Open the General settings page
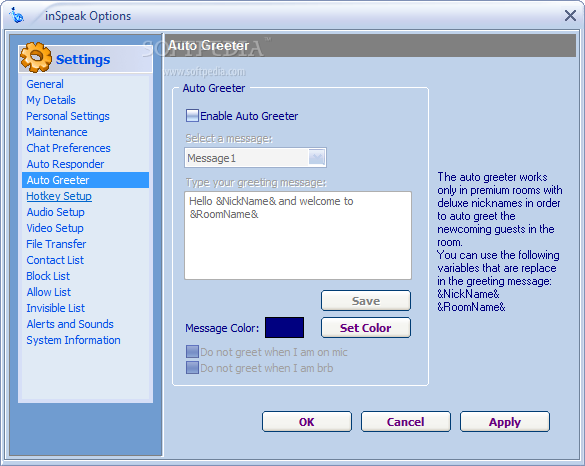585x466 pixels. pos(45,84)
